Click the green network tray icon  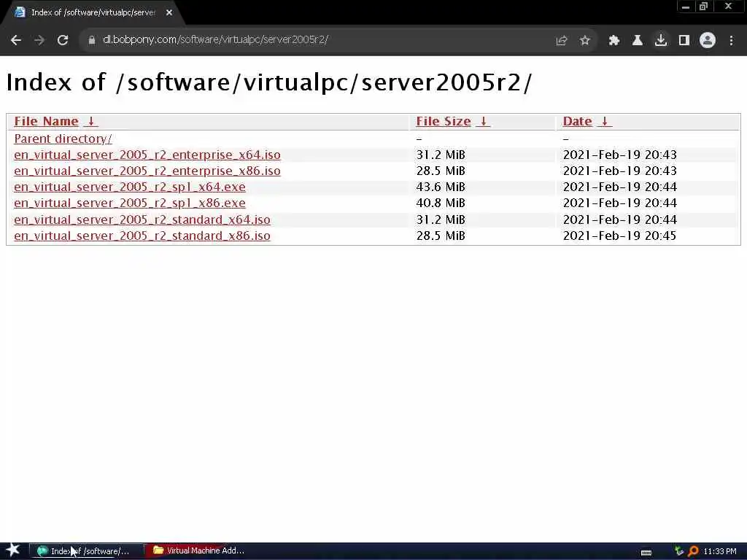[679, 551]
